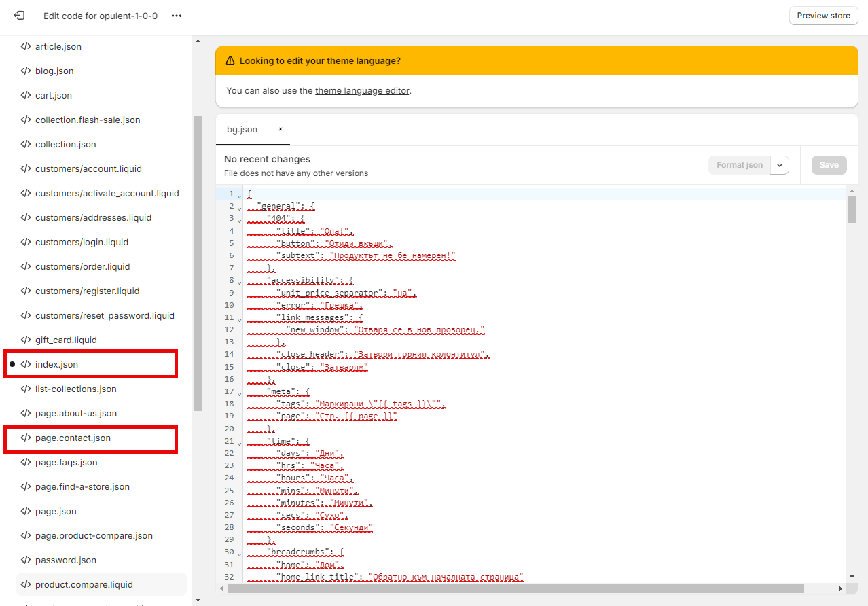
Task: Open the three-dot more actions menu
Action: pos(177,16)
